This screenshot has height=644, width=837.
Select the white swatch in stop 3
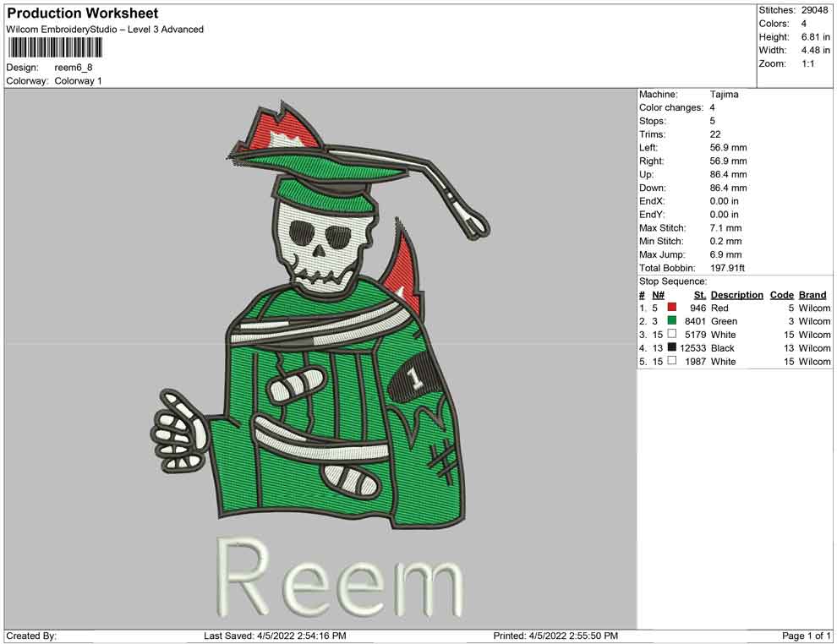coord(672,335)
